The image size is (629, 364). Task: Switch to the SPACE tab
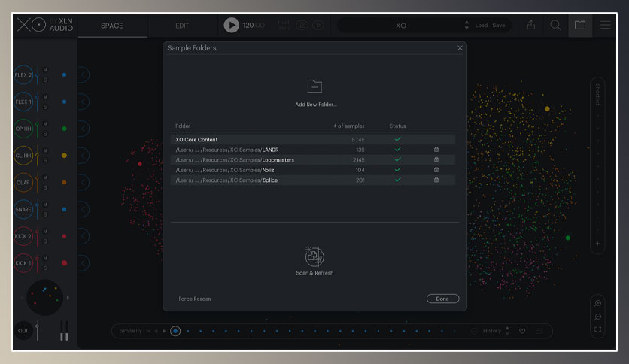(x=112, y=26)
